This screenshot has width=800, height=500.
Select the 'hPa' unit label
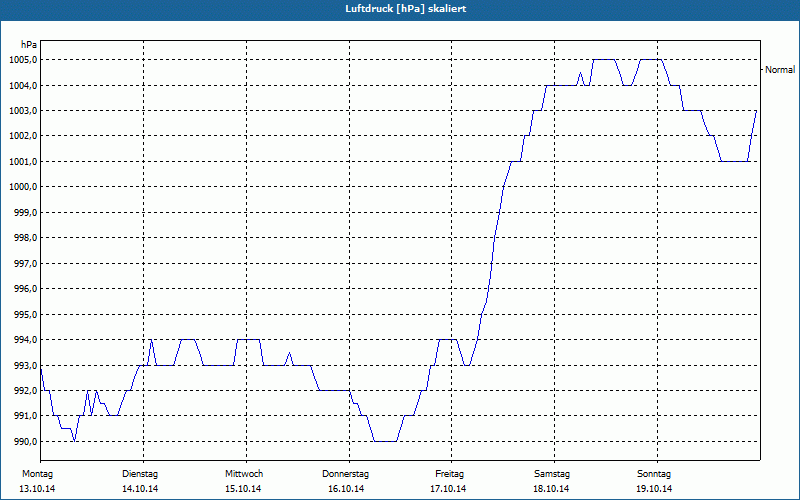29,45
